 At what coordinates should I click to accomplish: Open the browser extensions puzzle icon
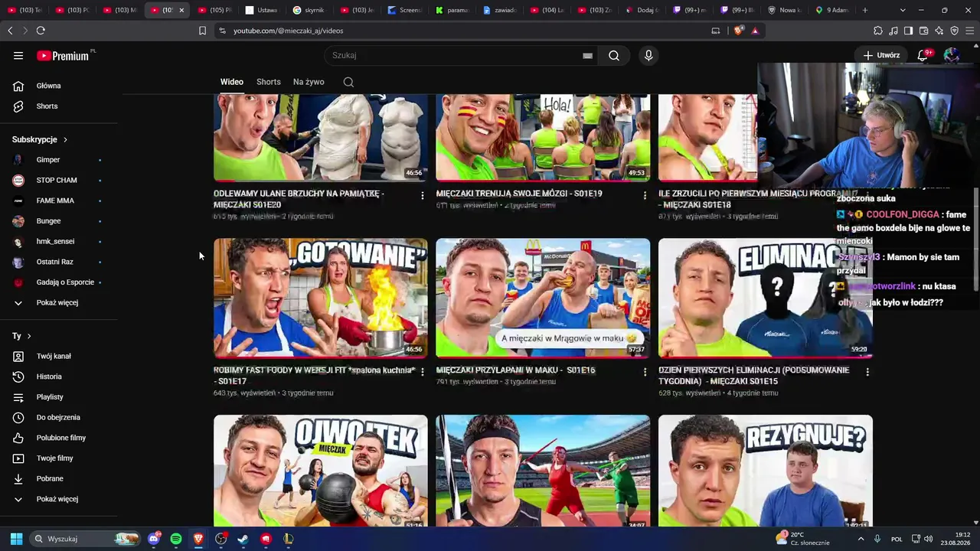878,31
